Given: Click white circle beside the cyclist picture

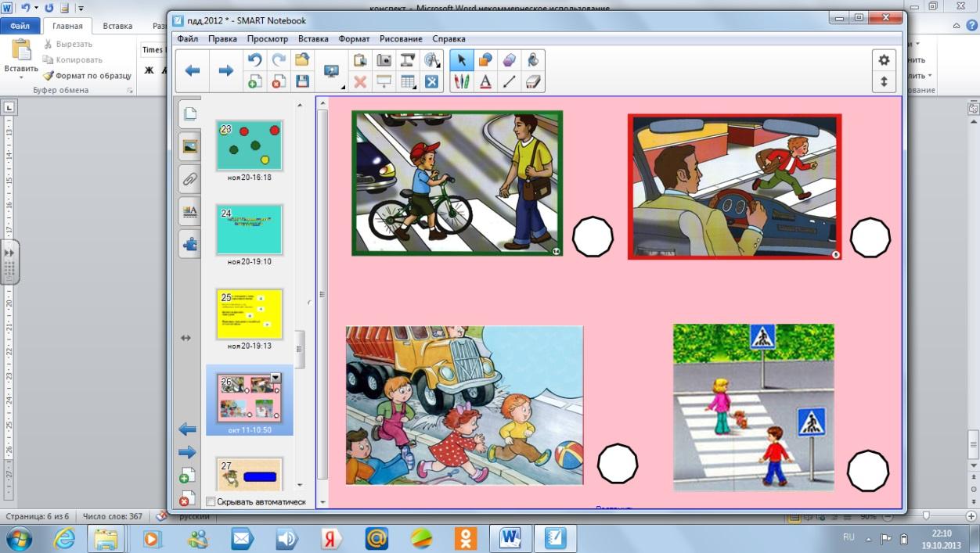Looking at the screenshot, I should pyautogui.click(x=593, y=236).
